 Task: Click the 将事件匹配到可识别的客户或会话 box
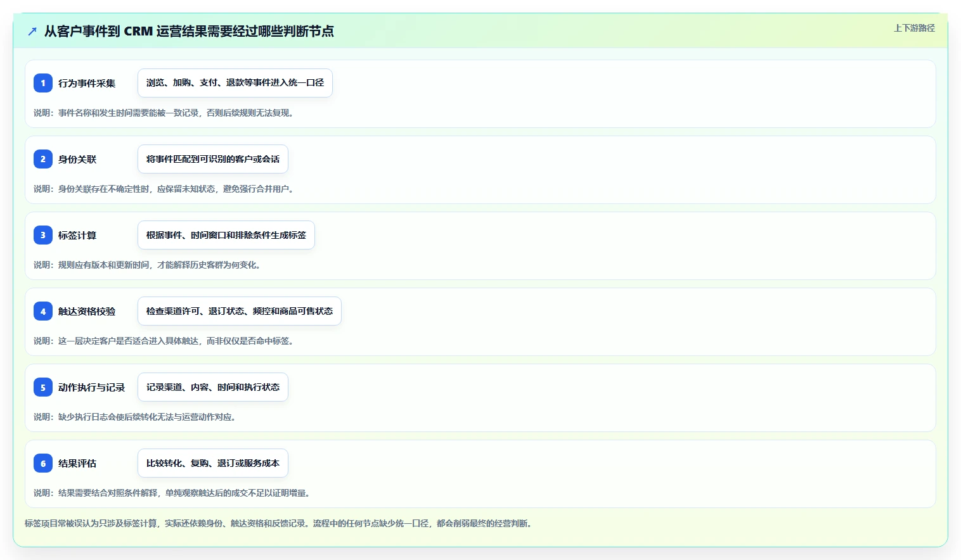click(213, 159)
